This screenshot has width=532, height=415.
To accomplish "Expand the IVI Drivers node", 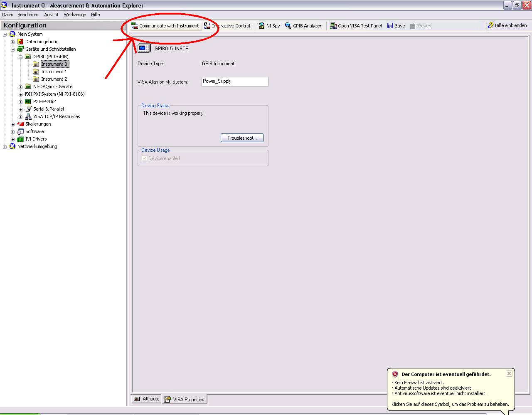I will [13, 139].
